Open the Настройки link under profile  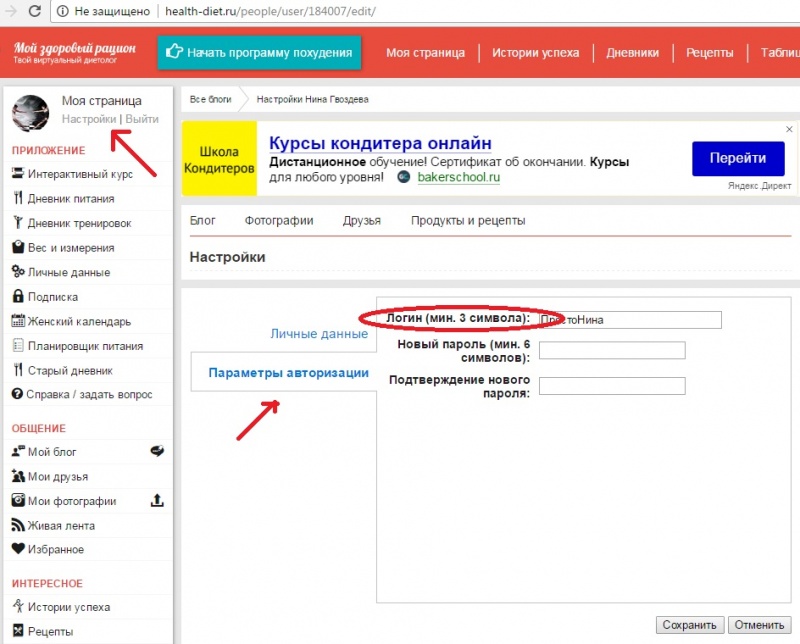89,119
